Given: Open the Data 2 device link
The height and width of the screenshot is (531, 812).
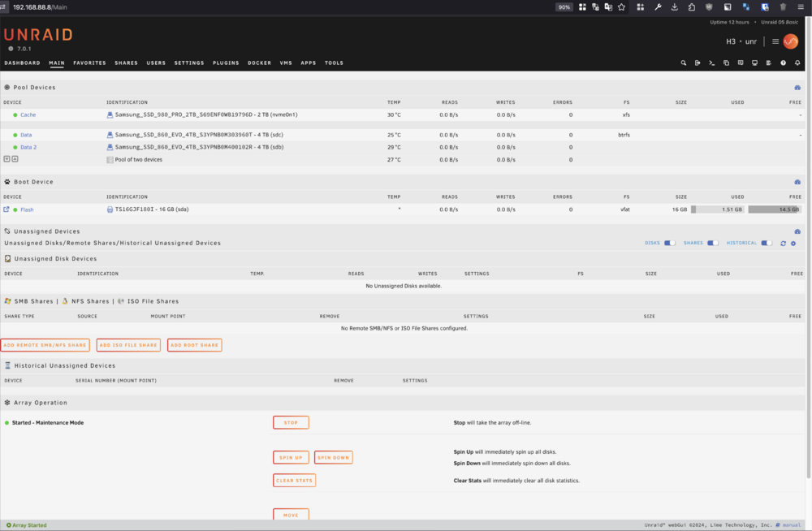Looking at the screenshot, I should coord(28,147).
